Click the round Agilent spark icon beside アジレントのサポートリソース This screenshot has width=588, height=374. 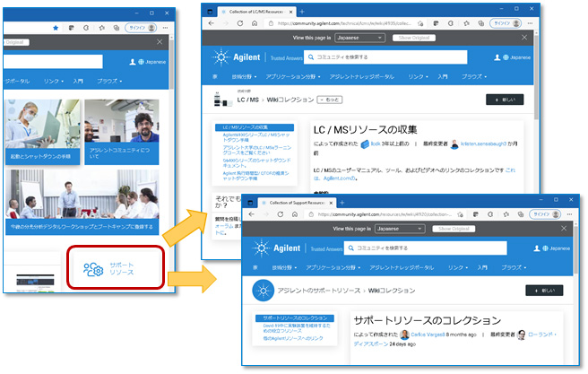263,291
